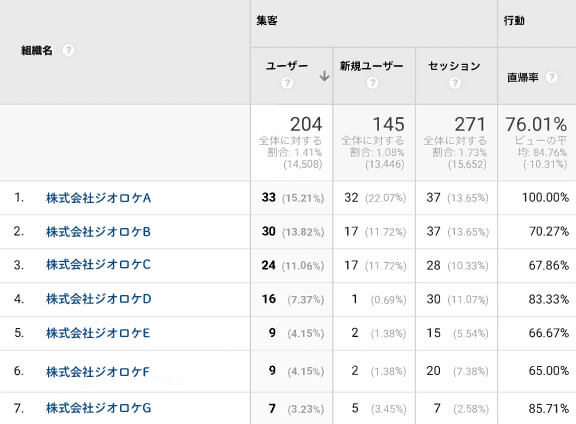Click help icon under ユーザー header
The width and height of the screenshot is (576, 424).
point(287,83)
